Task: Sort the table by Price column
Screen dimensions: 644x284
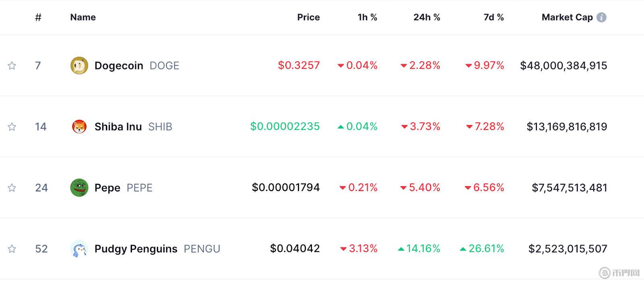Action: (308, 17)
